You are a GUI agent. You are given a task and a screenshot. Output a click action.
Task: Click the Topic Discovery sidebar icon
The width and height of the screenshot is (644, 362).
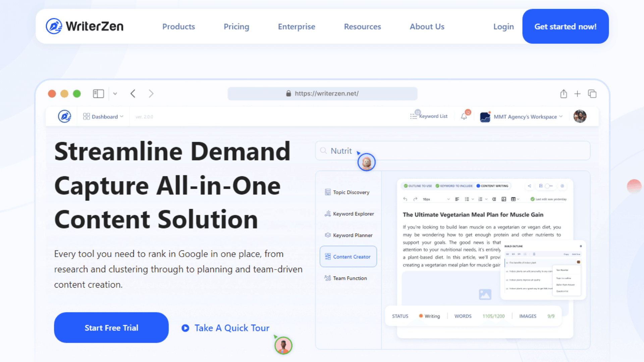pos(328,192)
